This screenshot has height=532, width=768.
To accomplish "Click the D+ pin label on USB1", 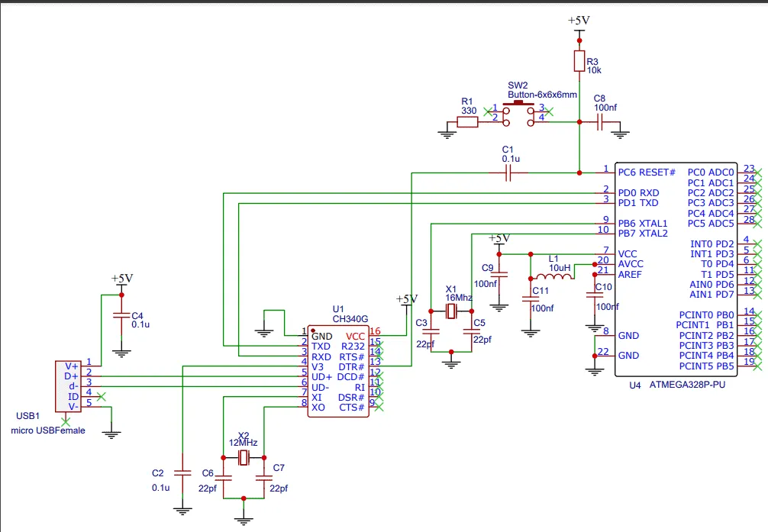I will (x=71, y=376).
